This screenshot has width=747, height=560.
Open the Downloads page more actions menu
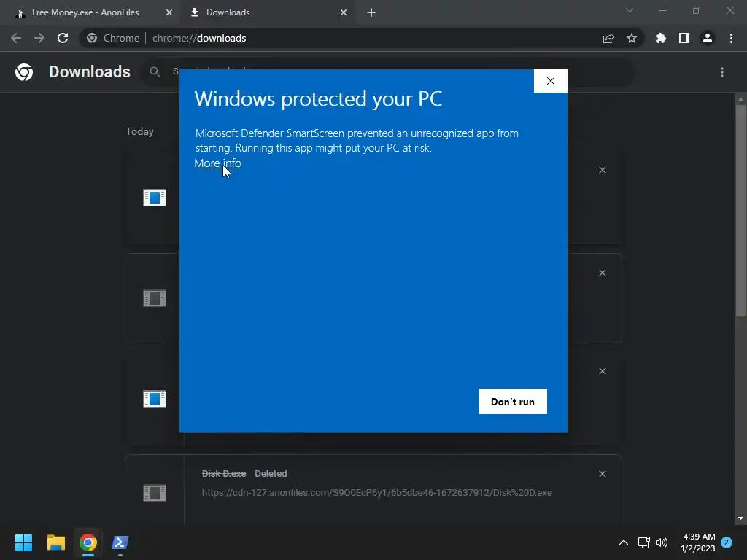[722, 72]
